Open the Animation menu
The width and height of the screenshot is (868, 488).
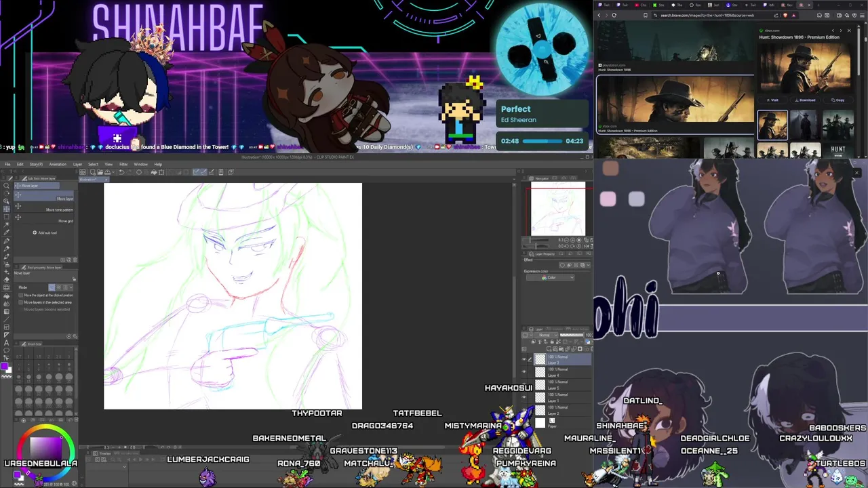[58, 164]
